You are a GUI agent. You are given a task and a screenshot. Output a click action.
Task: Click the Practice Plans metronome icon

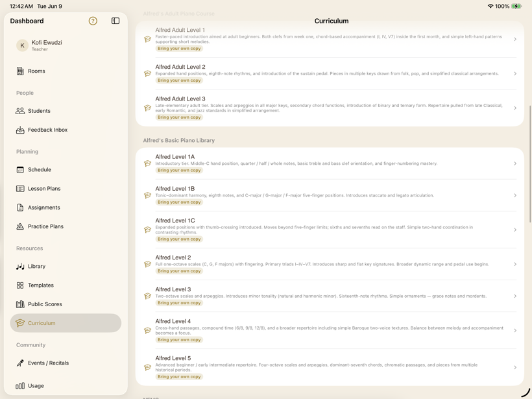coord(20,226)
